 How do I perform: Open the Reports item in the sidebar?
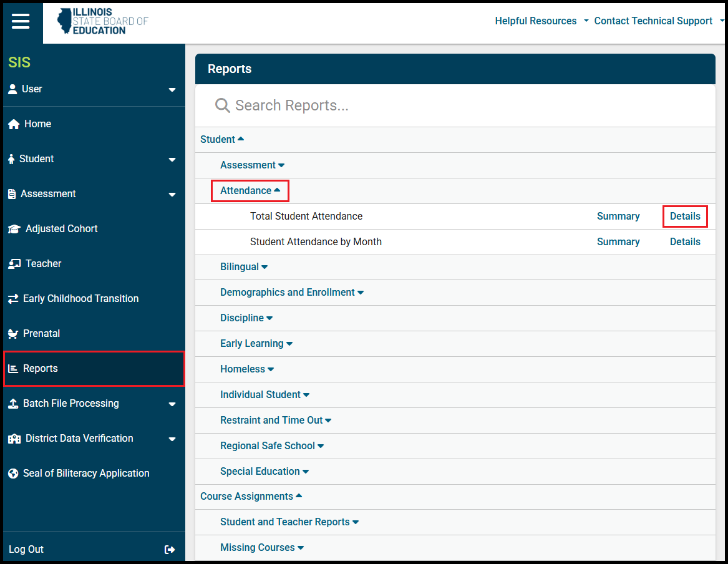click(x=41, y=369)
